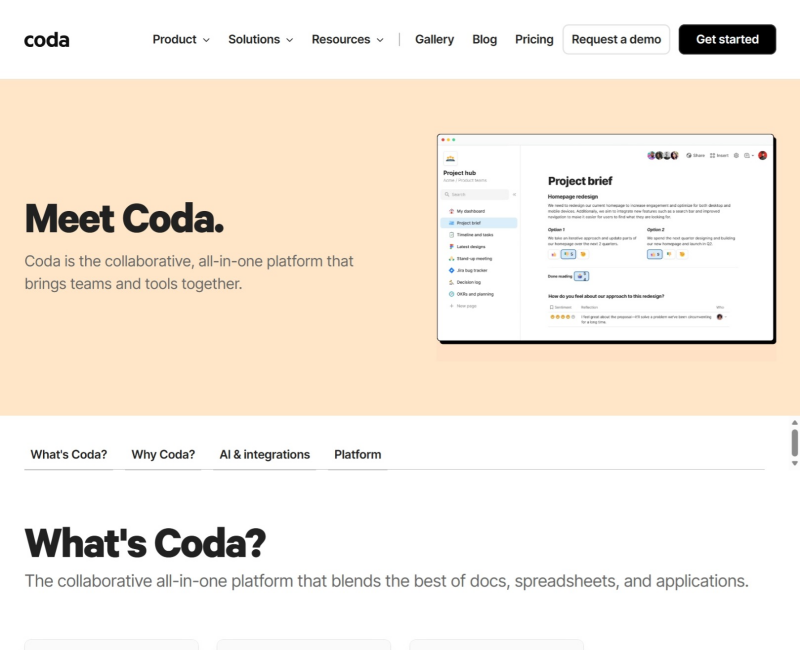800x650 pixels.
Task: Click the Request a demo button
Action: pos(616,40)
